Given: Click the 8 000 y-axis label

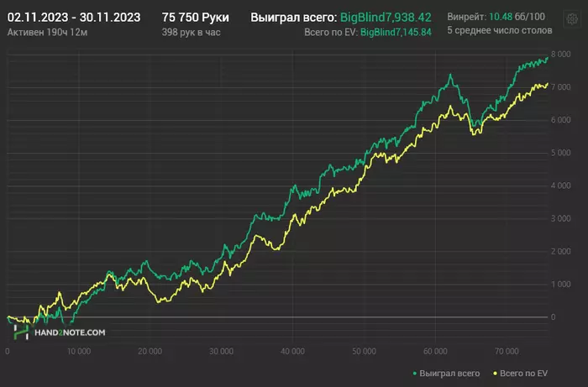Looking at the screenshot, I should (560, 55).
